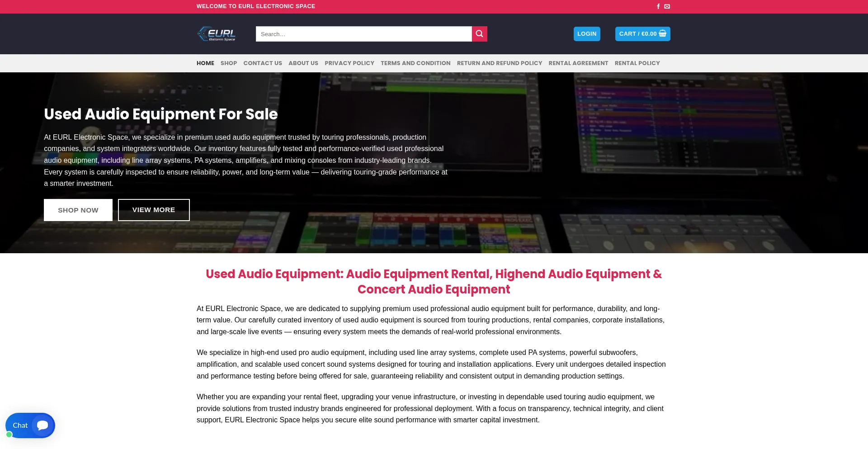Click paragraph starting 'We specialize in high-end'
This screenshot has width=868, height=449.
pos(432,364)
